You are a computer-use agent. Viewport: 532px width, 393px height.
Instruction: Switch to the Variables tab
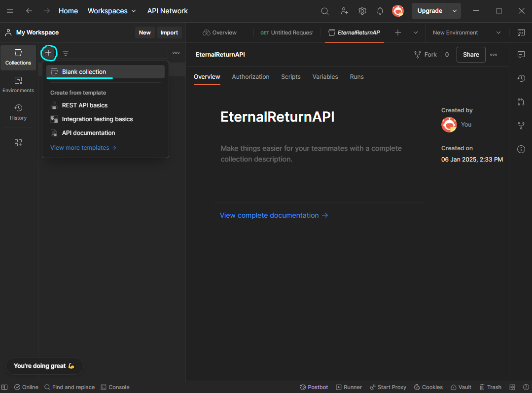pos(325,76)
